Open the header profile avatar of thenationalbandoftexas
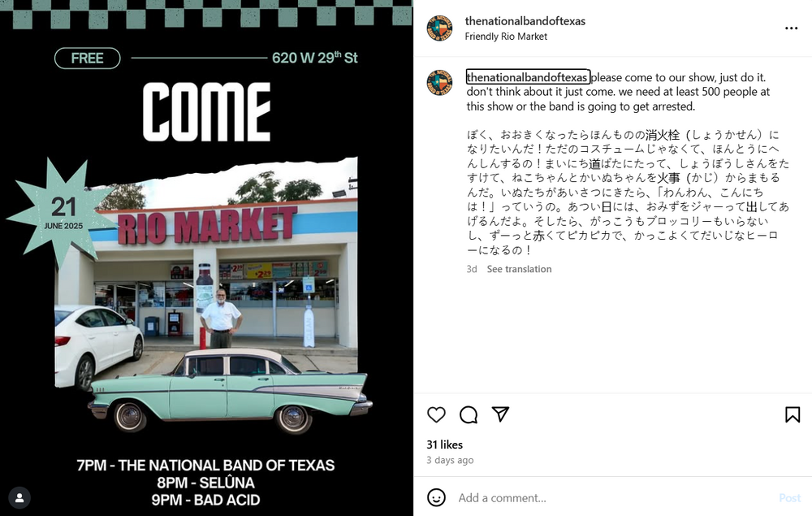The width and height of the screenshot is (812, 516). click(439, 28)
